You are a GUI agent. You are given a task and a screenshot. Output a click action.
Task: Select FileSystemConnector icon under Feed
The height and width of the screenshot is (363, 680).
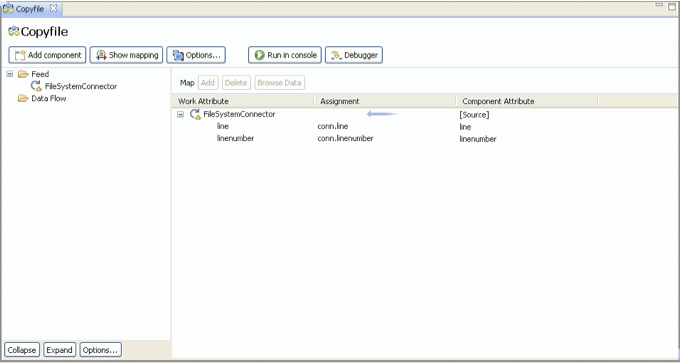coord(36,86)
